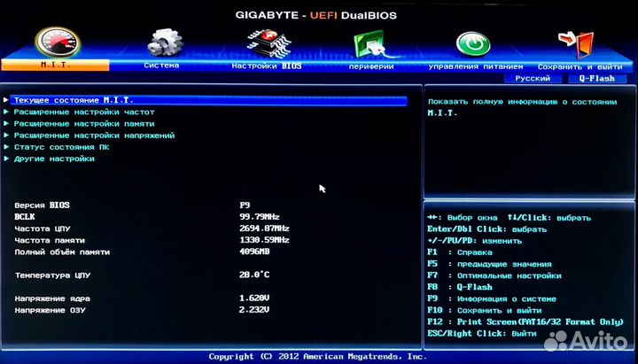Image resolution: width=638 pixels, height=364 pixels.
Task: Expand arrow beside Текущее состояние M.I.T.
Action: pos(5,100)
